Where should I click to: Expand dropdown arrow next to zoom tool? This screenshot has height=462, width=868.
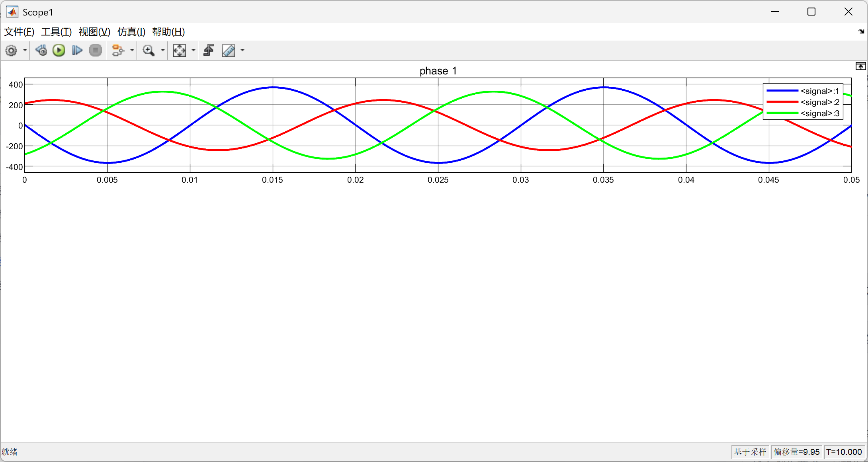click(x=162, y=51)
